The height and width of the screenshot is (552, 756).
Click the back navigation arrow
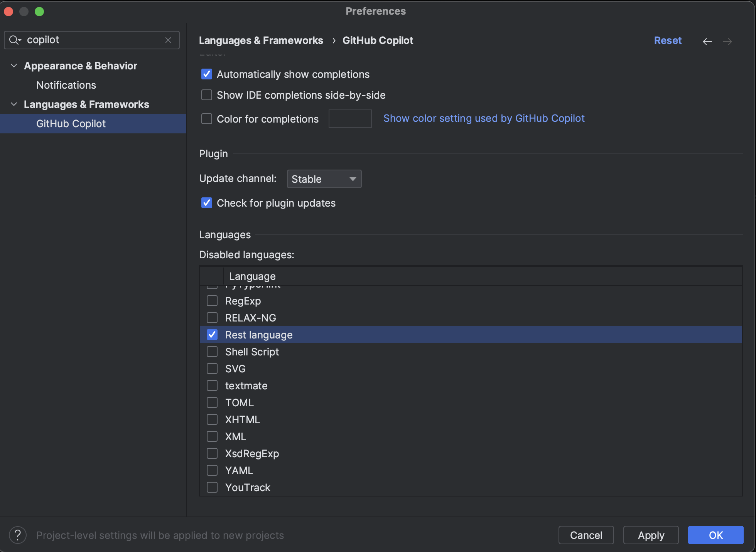tap(707, 41)
